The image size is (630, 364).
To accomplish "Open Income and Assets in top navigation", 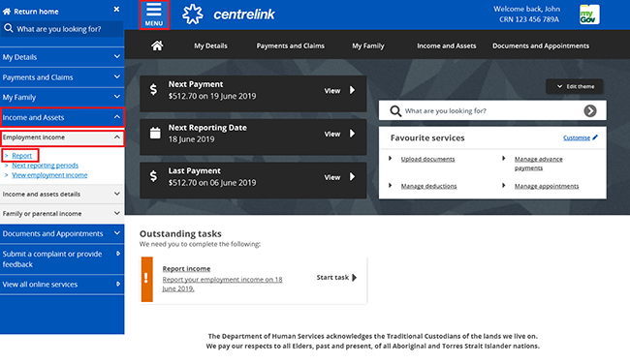I will click(x=447, y=45).
